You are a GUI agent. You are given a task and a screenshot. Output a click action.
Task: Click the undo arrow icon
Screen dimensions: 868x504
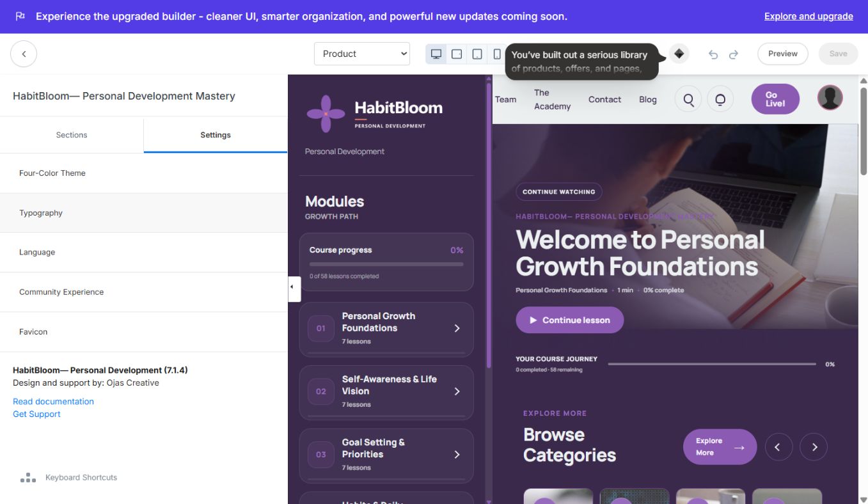pyautogui.click(x=713, y=54)
